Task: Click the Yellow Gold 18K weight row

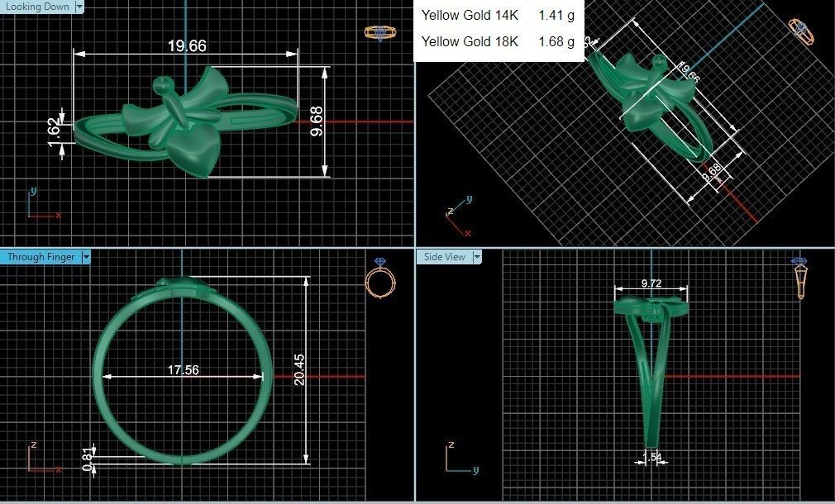Action: point(498,41)
